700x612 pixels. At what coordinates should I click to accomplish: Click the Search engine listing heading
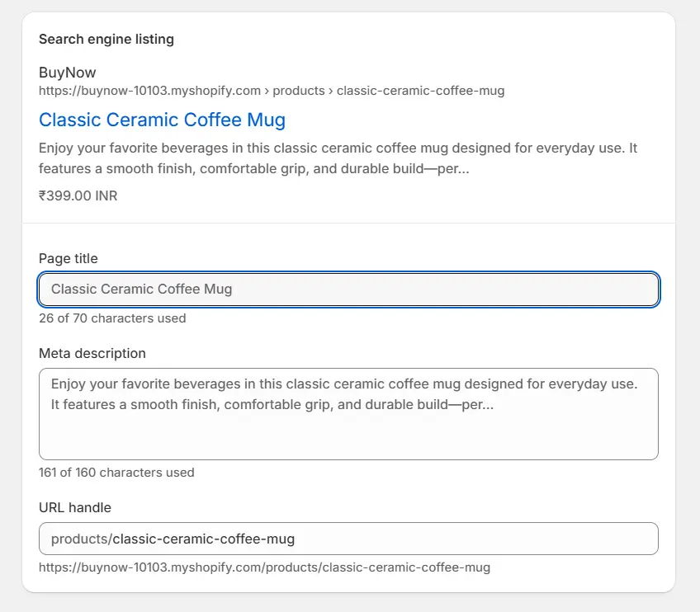pyautogui.click(x=106, y=40)
